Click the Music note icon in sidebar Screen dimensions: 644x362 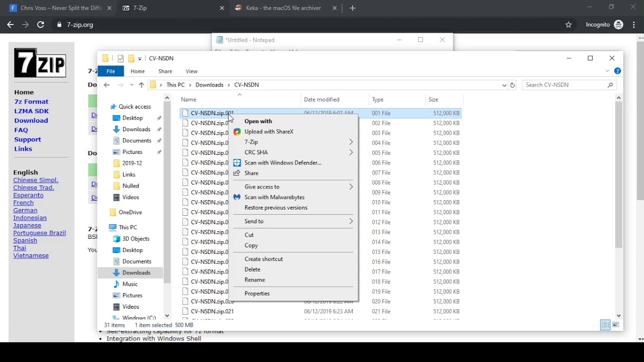(x=117, y=284)
